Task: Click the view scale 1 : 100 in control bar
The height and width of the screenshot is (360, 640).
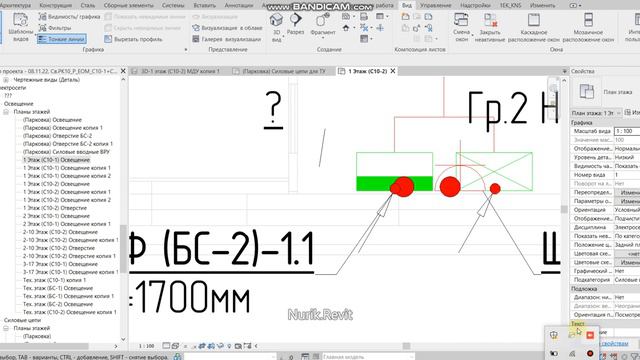Action: [147, 346]
